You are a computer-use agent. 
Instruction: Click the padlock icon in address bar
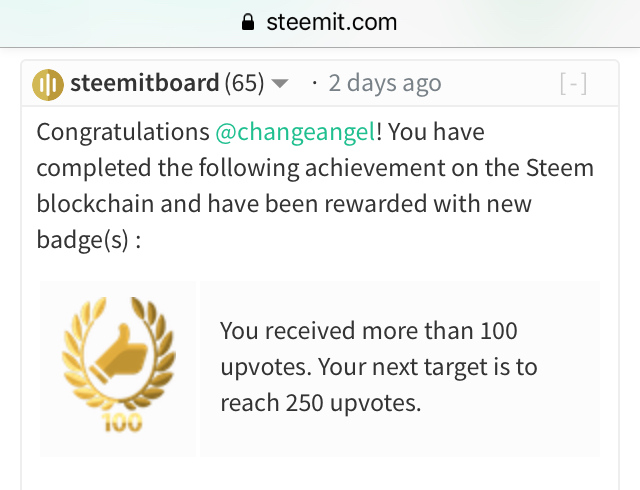point(249,22)
